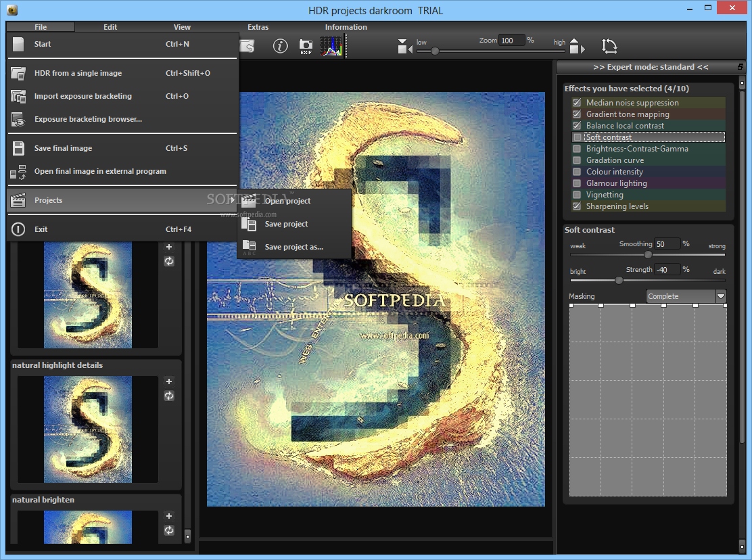This screenshot has height=560, width=752.
Task: Click the partially hidden toolbar icon beside info
Action: pyautogui.click(x=247, y=46)
